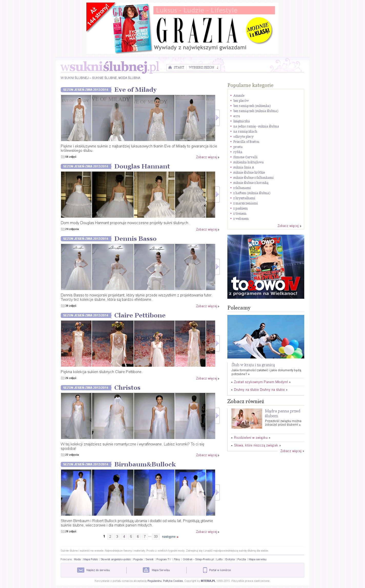Open Mądra panna przed ślubem article
This screenshot has height=588, width=365.
[282, 413]
